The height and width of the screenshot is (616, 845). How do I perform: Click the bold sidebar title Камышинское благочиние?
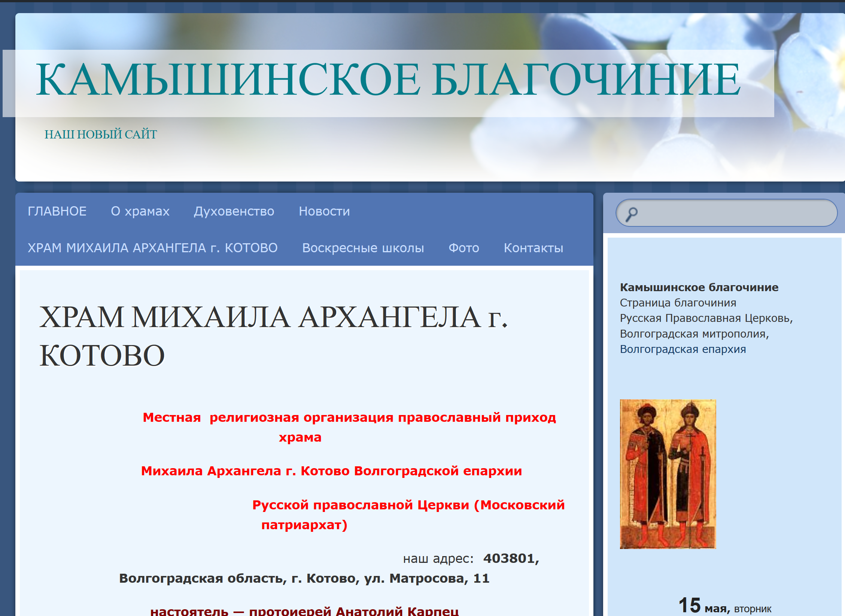[699, 287]
